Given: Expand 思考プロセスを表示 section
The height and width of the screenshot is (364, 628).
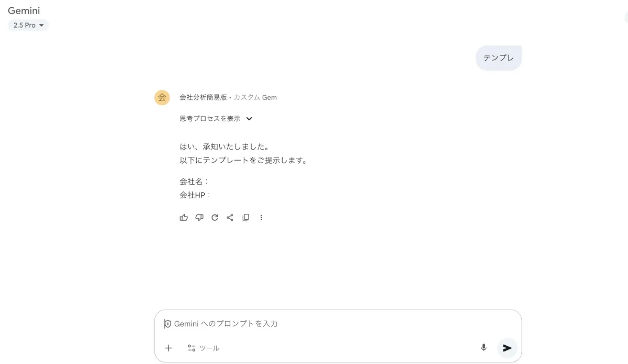Looking at the screenshot, I should [x=216, y=119].
